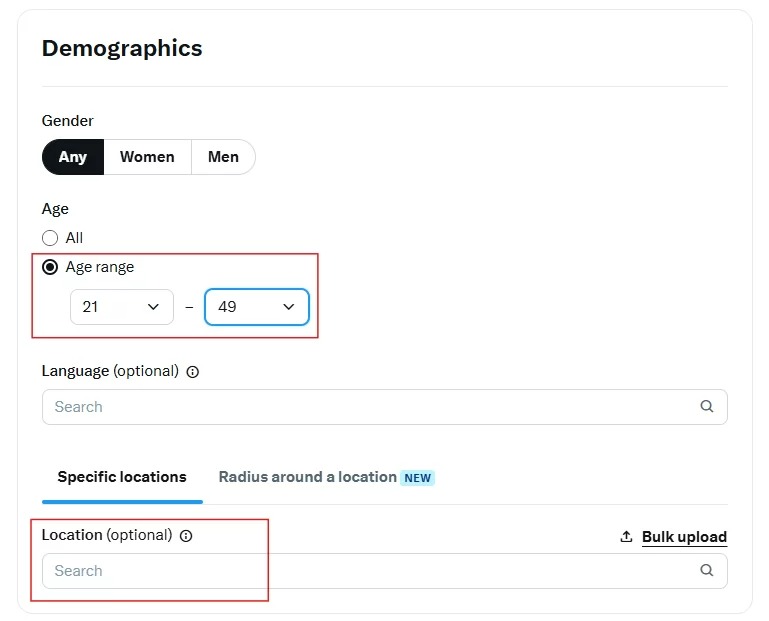The height and width of the screenshot is (621, 769).
Task: Switch to Radius around a location tab
Action: point(307,477)
